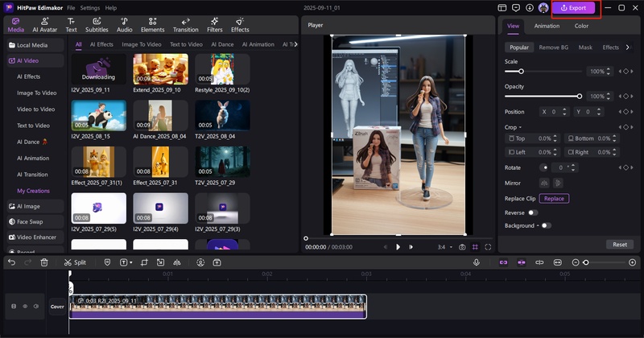
Task: Open Local Media in the sidebar
Action: pos(35,45)
